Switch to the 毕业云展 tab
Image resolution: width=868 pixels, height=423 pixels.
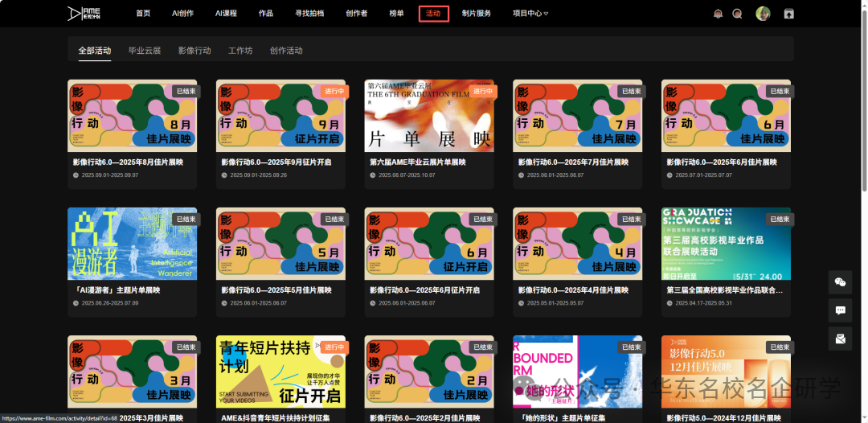click(145, 51)
